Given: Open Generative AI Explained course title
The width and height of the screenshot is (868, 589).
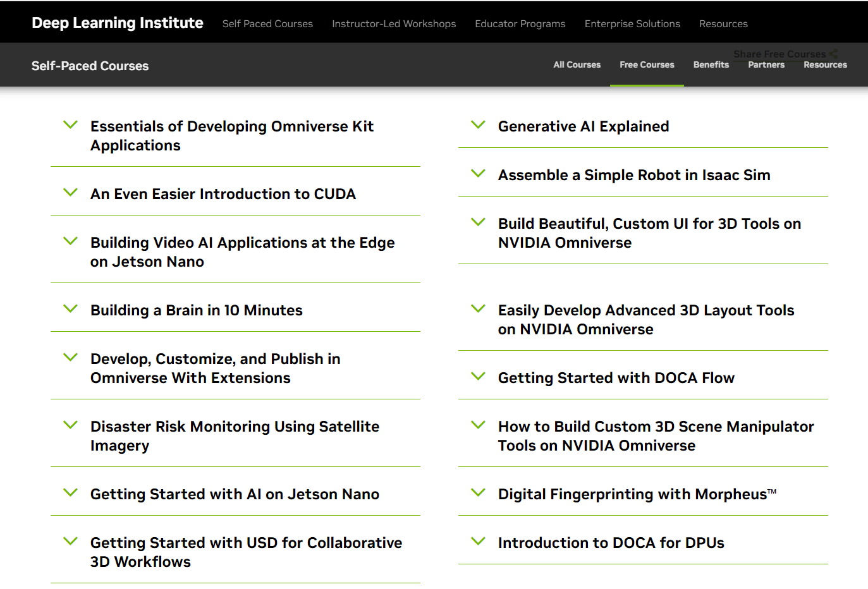Looking at the screenshot, I should coord(584,126).
